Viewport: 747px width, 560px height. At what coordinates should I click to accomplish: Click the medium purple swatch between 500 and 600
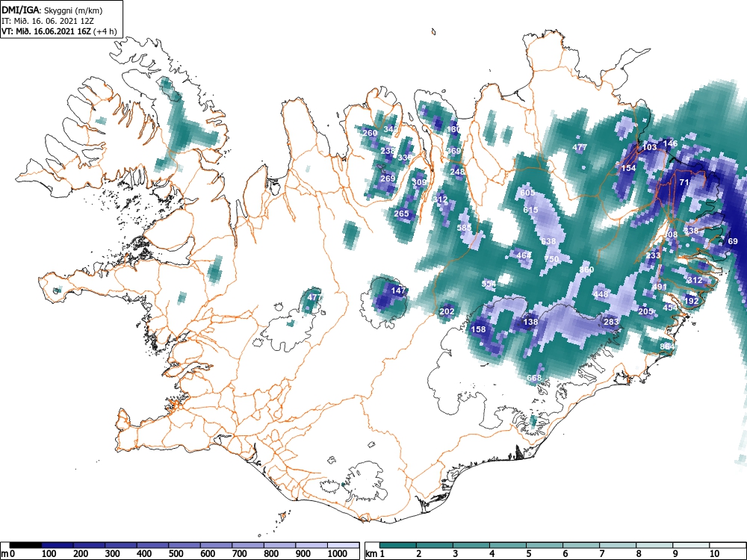click(185, 544)
